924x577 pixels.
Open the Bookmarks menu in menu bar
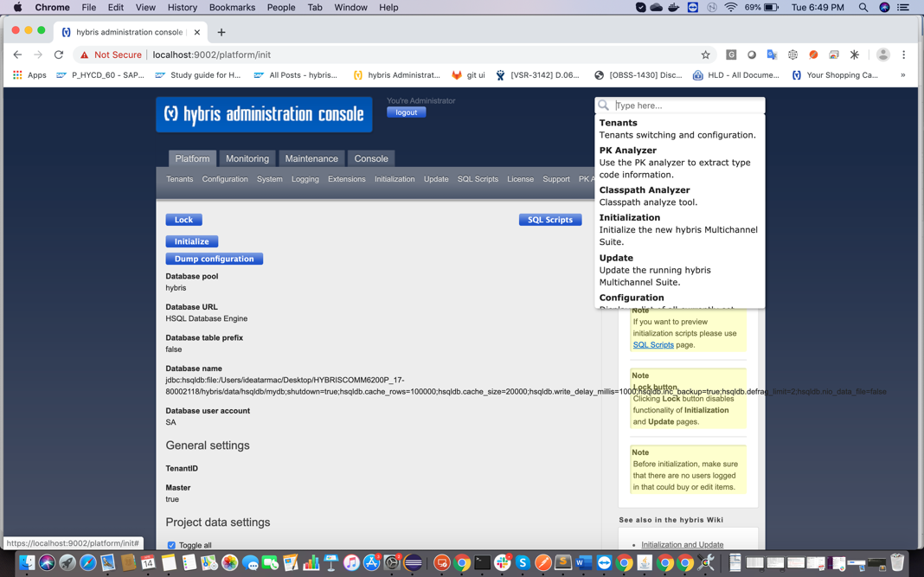pyautogui.click(x=232, y=8)
